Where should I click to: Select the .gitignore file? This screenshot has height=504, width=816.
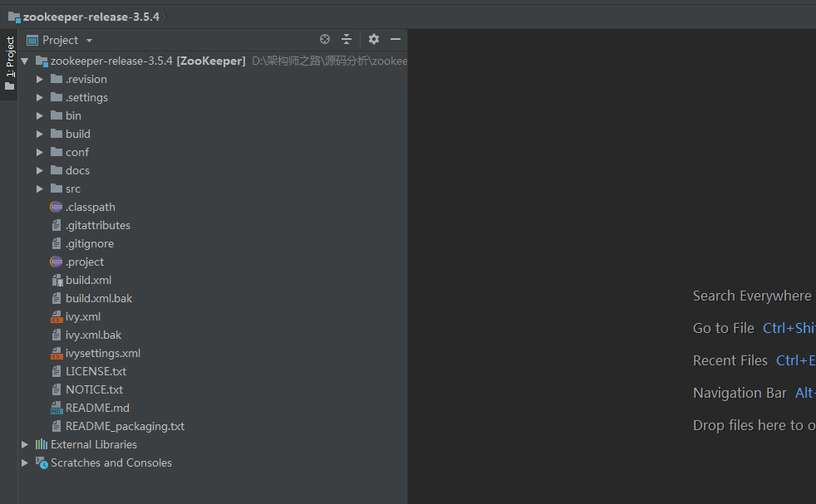[x=90, y=243]
